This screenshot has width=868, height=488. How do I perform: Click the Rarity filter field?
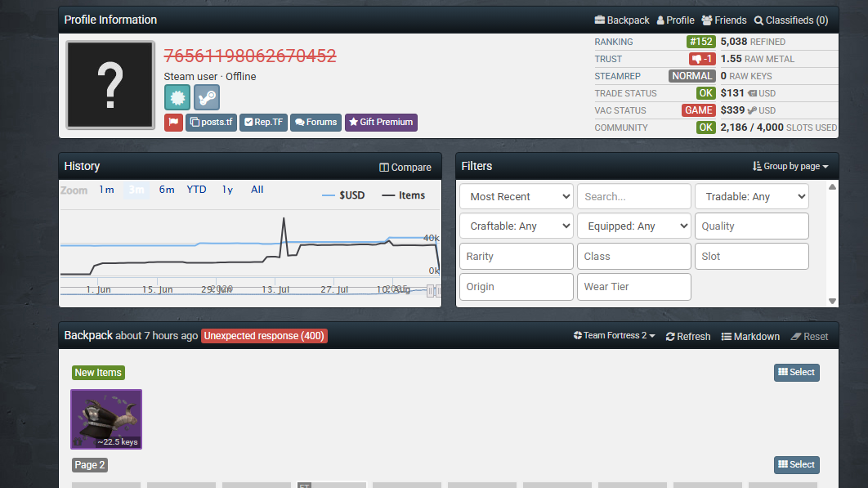click(x=516, y=257)
